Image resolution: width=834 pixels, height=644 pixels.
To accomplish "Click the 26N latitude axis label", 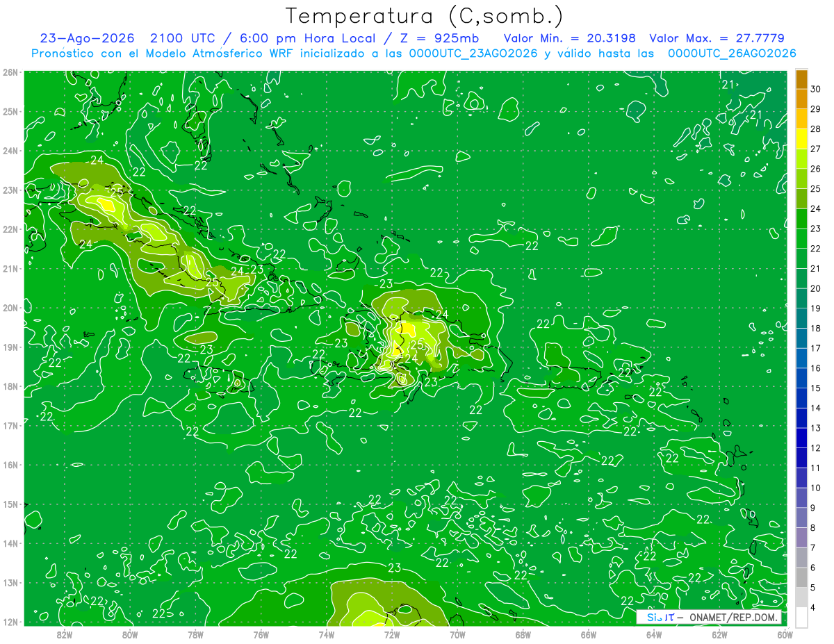I will click(10, 72).
